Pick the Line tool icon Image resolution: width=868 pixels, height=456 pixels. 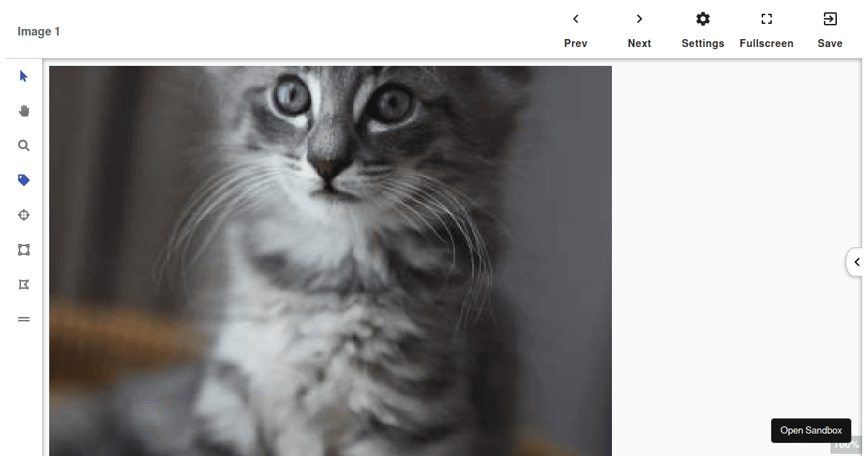click(x=24, y=318)
